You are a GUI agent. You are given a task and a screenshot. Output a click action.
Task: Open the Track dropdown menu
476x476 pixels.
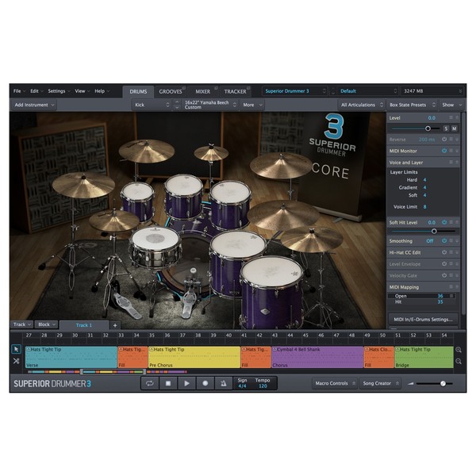[22, 324]
